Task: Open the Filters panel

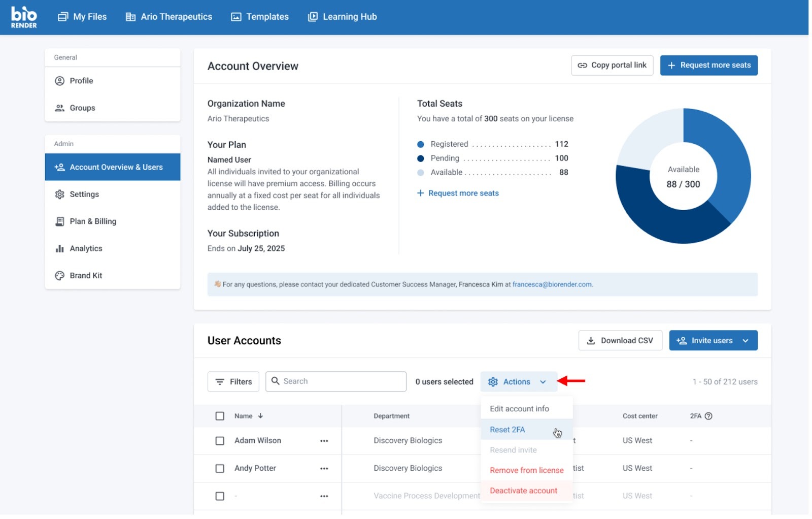Action: pyautogui.click(x=233, y=382)
